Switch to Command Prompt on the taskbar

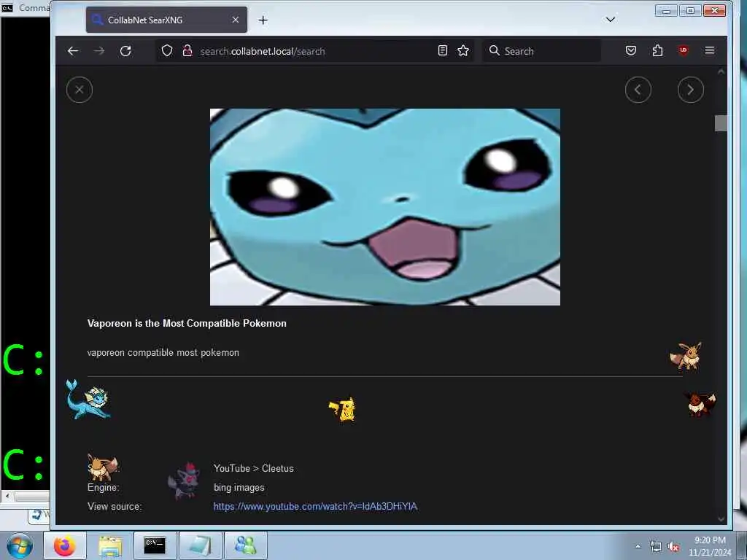pos(155,545)
